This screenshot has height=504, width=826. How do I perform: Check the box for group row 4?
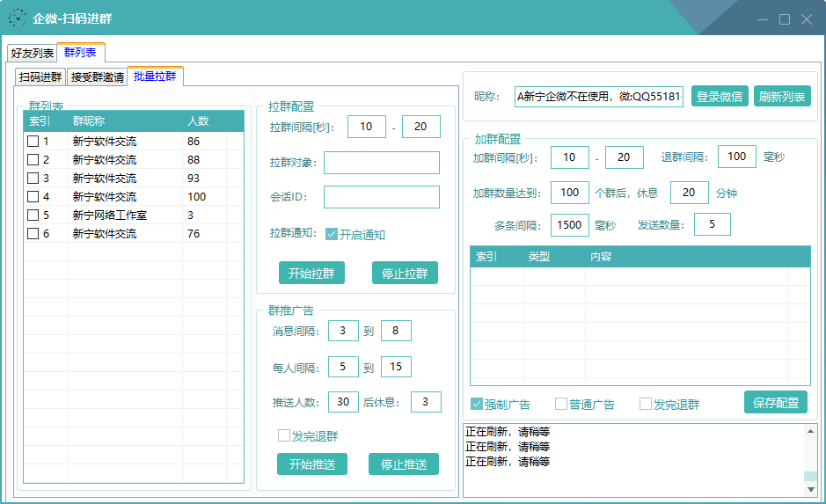coord(33,196)
